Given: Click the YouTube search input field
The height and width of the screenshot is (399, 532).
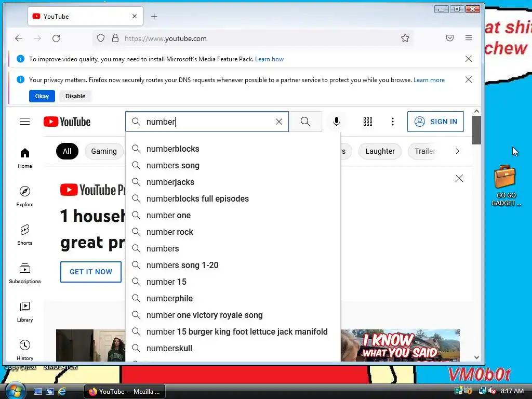Looking at the screenshot, I should click(x=207, y=122).
